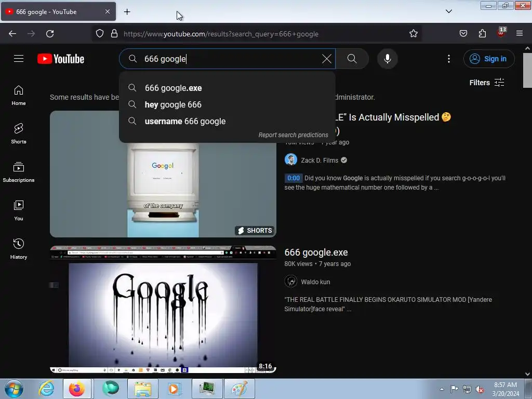The height and width of the screenshot is (399, 532).
Task: Open Subscriptions in sidebar
Action: 19,172
